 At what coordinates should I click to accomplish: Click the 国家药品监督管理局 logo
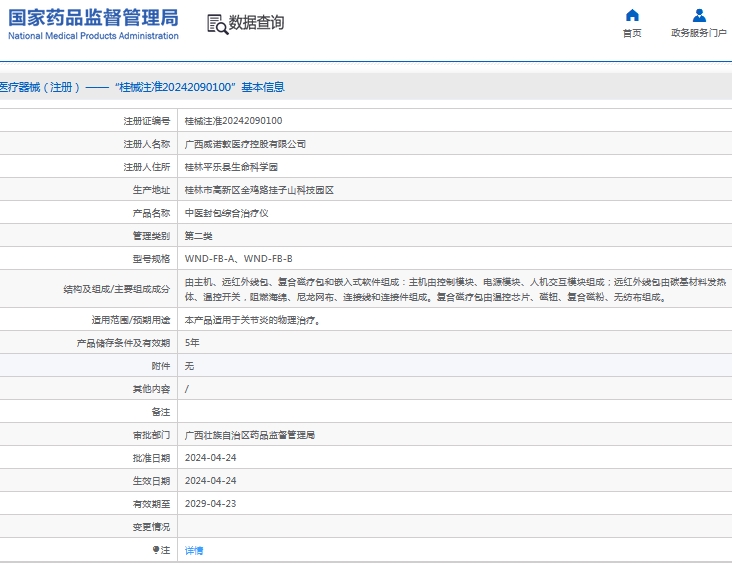93,18
